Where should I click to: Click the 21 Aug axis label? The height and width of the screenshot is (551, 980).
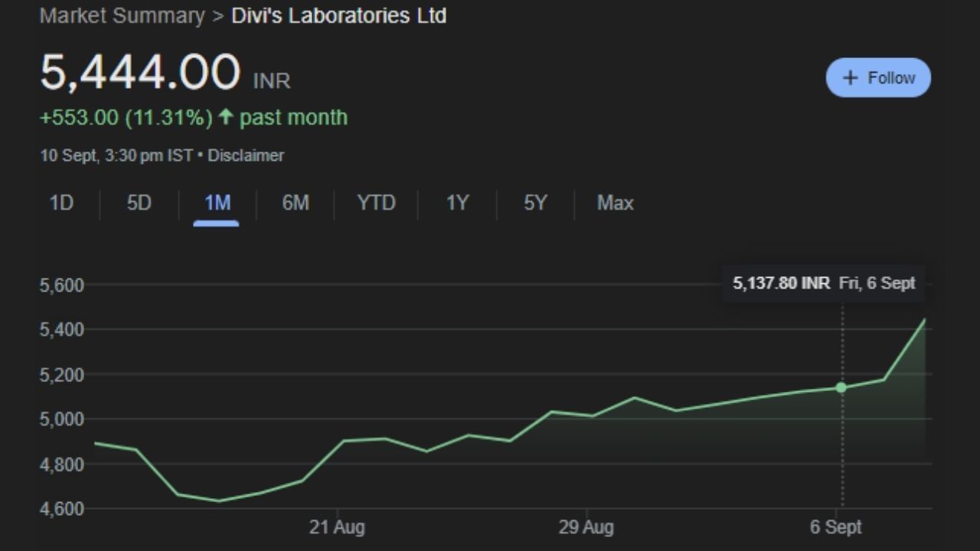point(337,527)
